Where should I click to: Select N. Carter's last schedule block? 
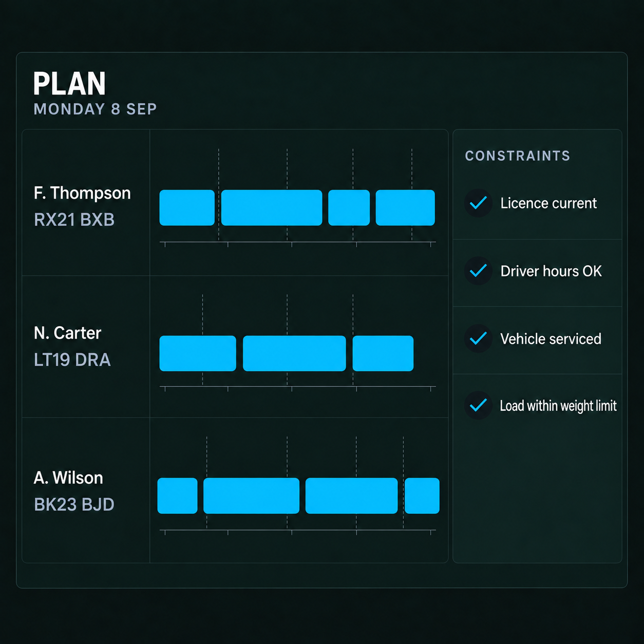click(383, 353)
